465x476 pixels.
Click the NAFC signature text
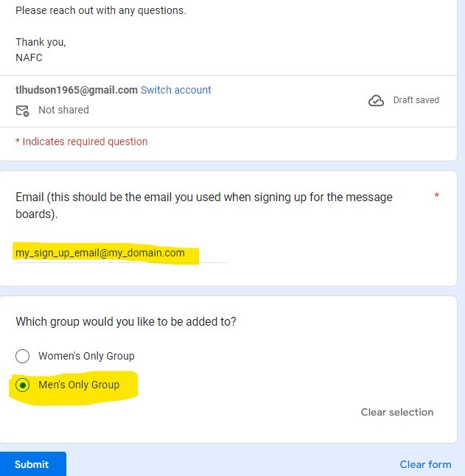[x=29, y=57]
